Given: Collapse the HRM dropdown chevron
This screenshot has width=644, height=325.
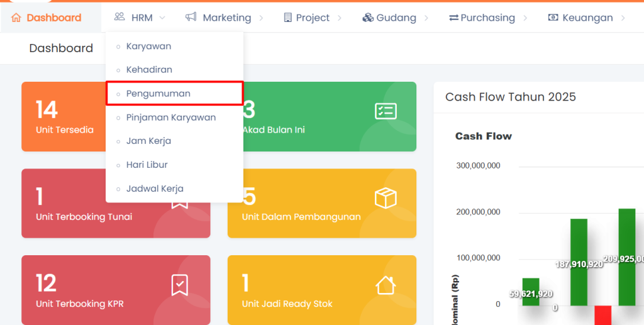Looking at the screenshot, I should [x=163, y=18].
